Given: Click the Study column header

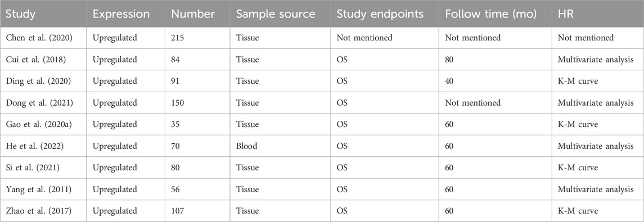Looking at the screenshot, I should coord(21,14).
